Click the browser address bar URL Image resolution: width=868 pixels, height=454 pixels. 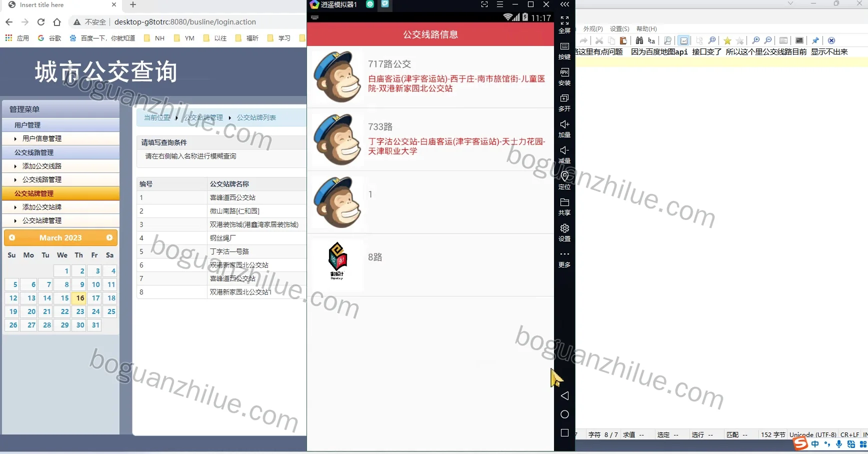tap(185, 22)
